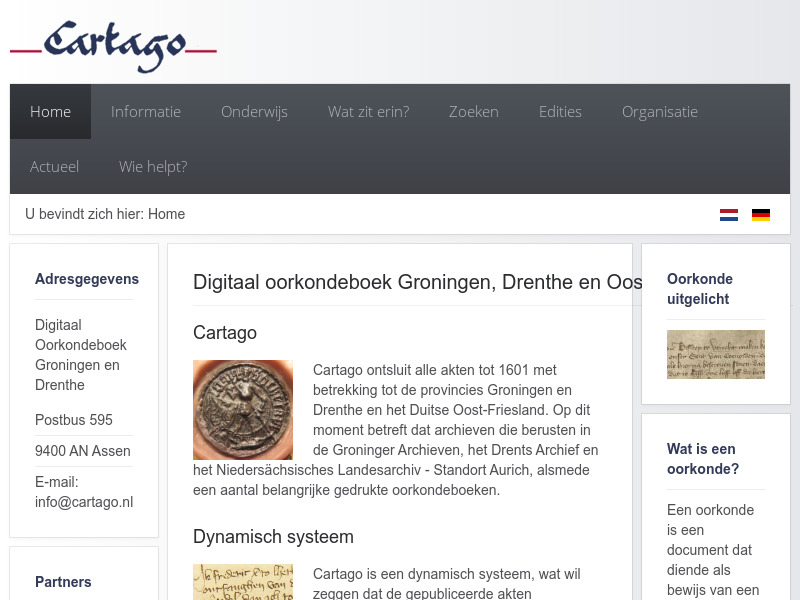Switch language using the Dutch flag icon
800x600 pixels.
(x=728, y=214)
